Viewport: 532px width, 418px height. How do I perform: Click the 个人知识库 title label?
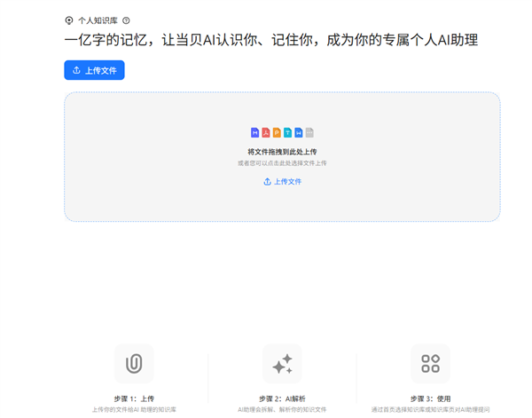[x=98, y=20]
